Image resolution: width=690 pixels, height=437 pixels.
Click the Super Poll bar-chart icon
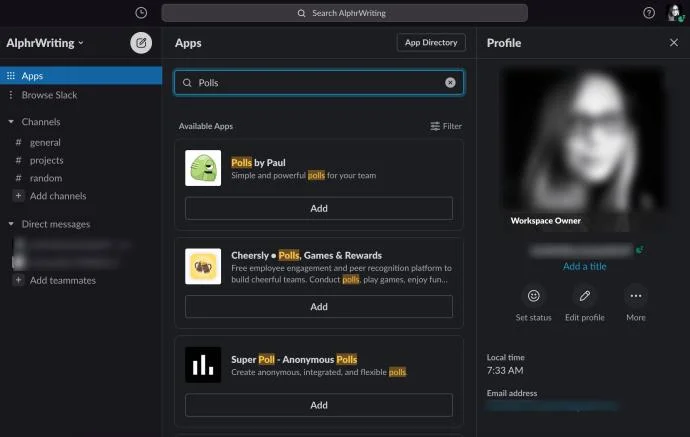tap(203, 365)
